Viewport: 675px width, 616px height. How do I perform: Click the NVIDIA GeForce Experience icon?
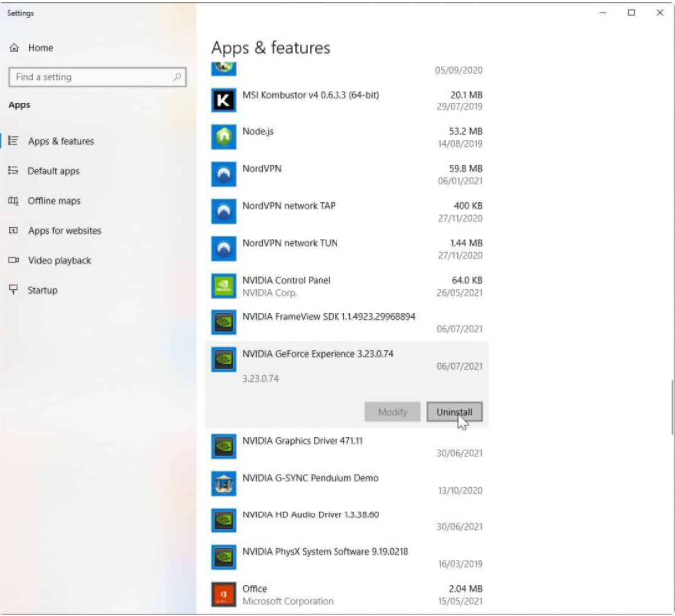[x=223, y=359]
